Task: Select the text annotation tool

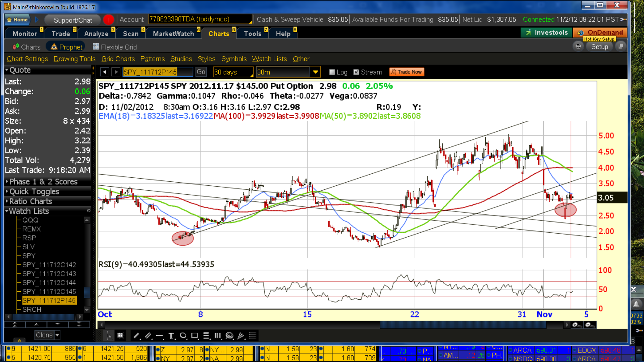Action: [x=171, y=336]
